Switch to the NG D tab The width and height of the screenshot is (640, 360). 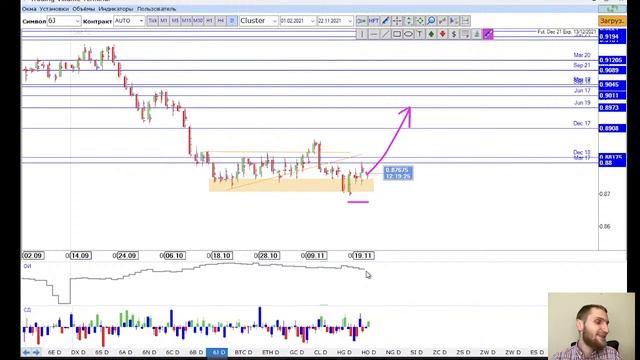tap(393, 352)
